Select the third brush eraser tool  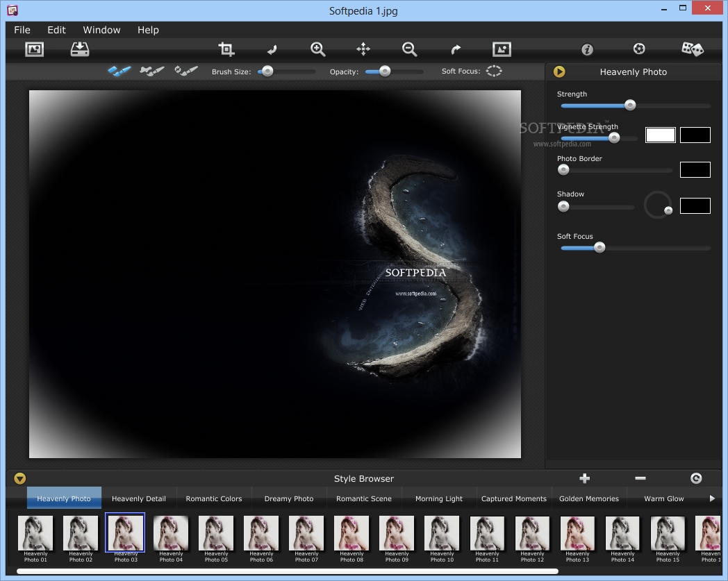click(185, 71)
